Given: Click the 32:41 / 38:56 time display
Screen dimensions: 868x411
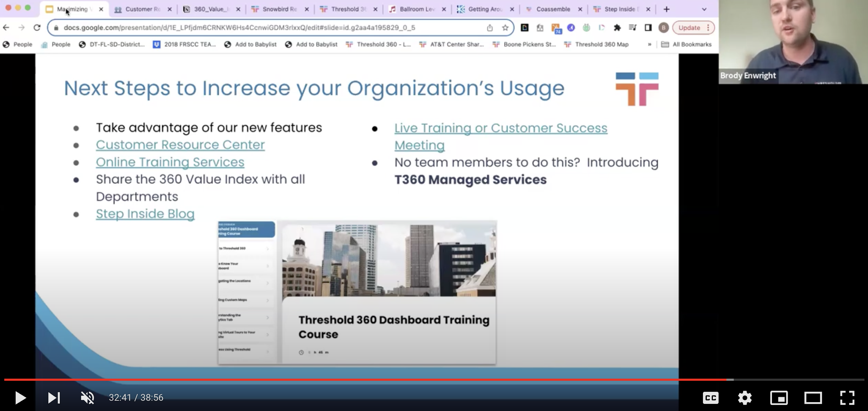Looking at the screenshot, I should tap(136, 397).
